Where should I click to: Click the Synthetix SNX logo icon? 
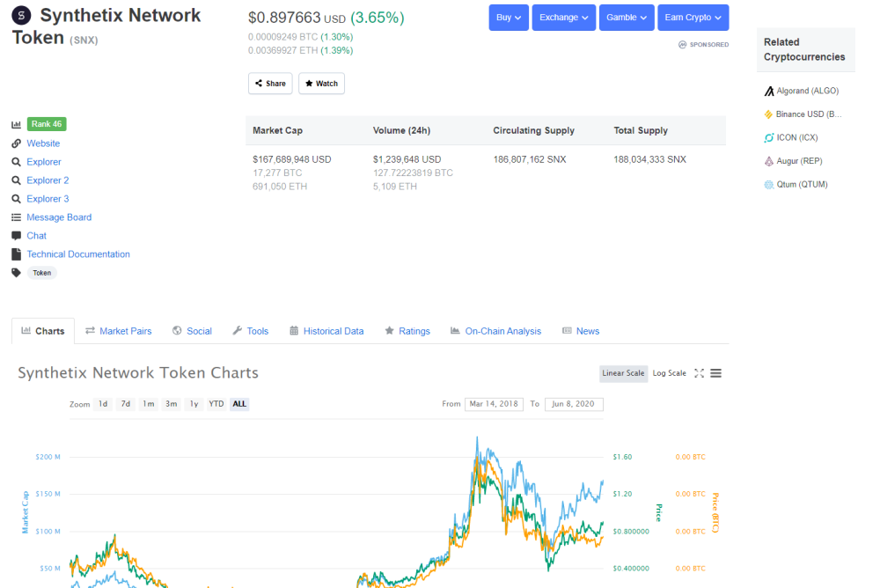click(21, 15)
